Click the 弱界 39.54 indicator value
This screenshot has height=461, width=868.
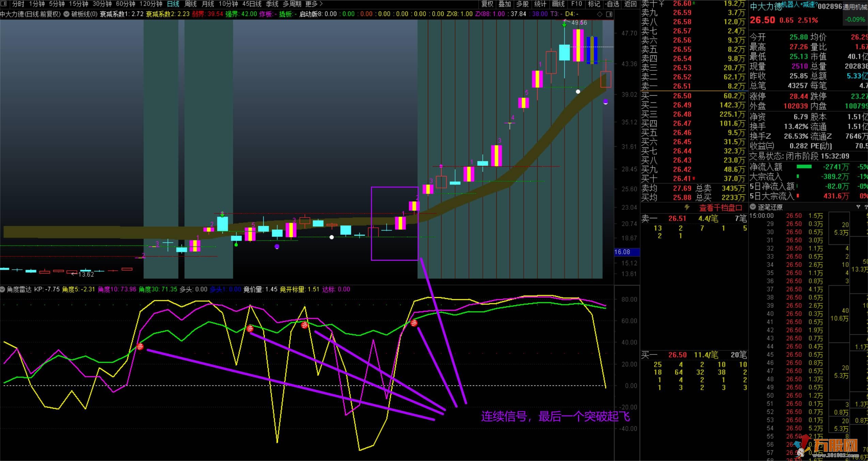tap(207, 14)
